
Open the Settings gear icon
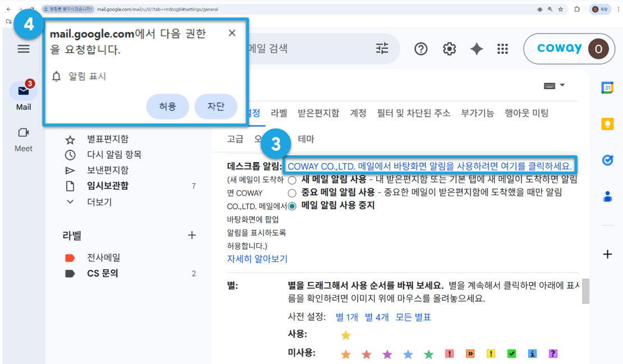coord(449,49)
